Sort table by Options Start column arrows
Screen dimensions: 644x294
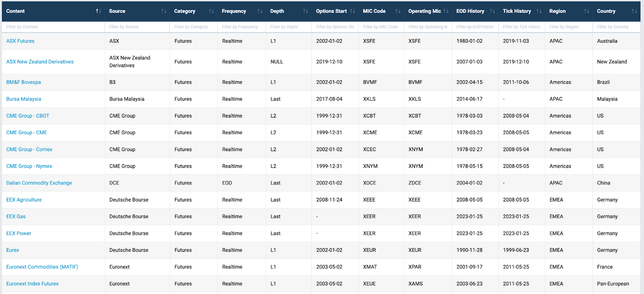point(353,11)
